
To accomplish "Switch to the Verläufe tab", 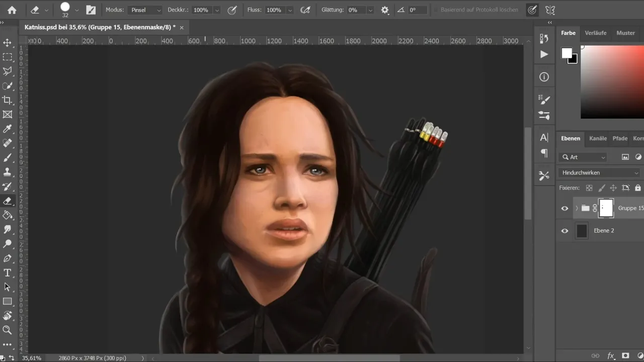I will (x=595, y=33).
